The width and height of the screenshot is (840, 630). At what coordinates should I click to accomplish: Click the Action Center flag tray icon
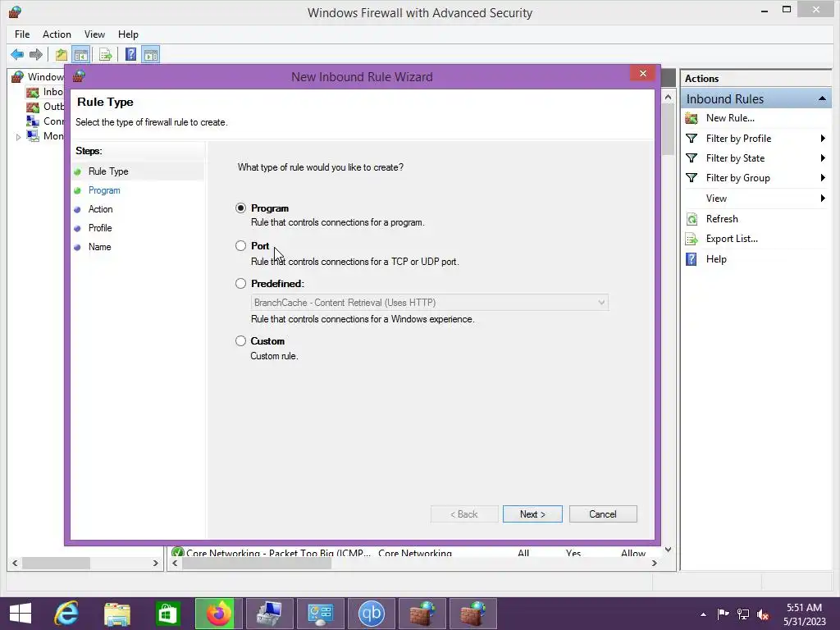[724, 614]
